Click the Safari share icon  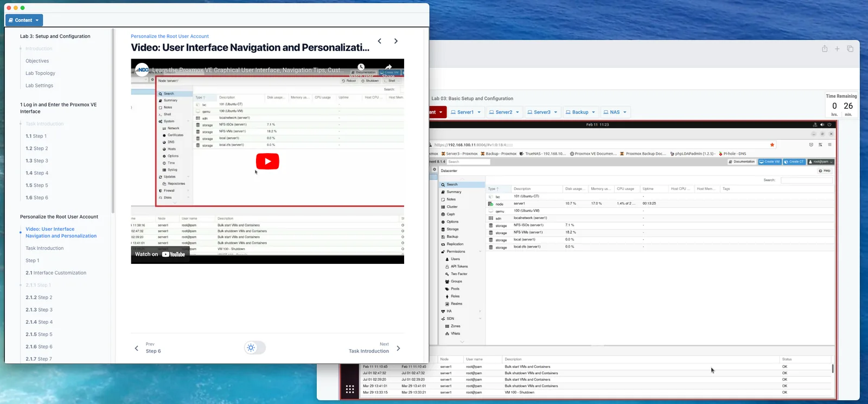[825, 49]
